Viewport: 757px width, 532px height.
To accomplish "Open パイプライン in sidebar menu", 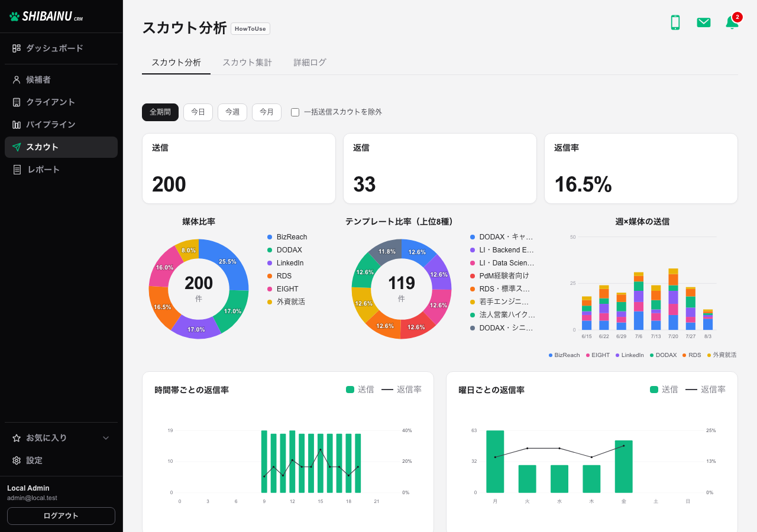I will point(61,125).
